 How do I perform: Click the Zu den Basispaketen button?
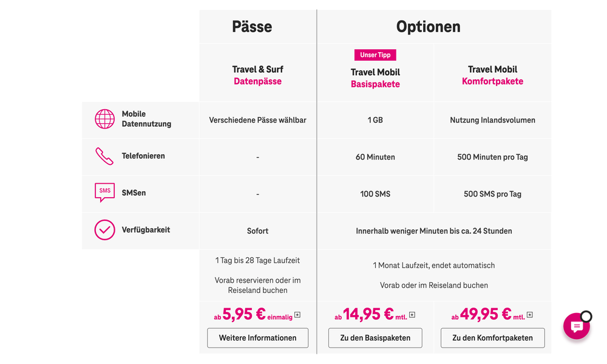pyautogui.click(x=375, y=338)
